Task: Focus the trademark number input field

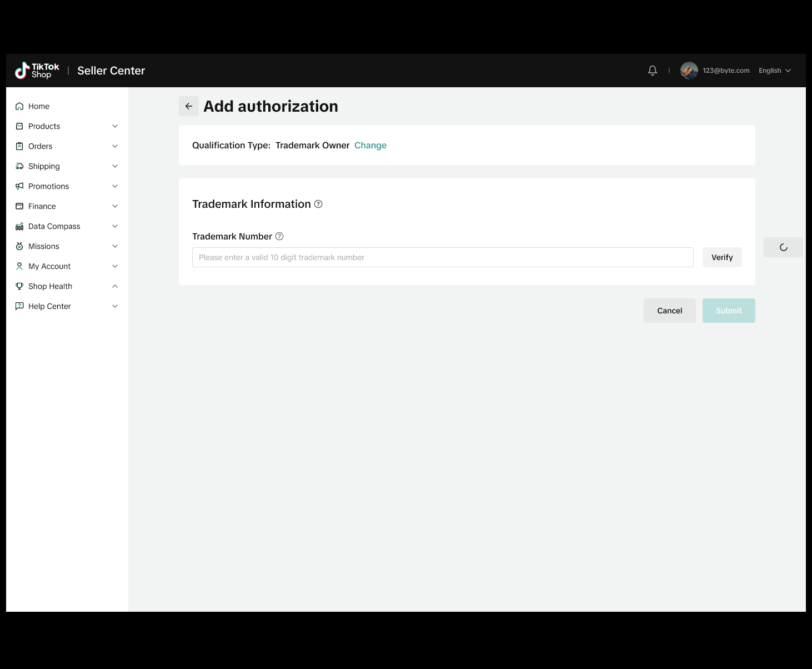Action: [443, 257]
